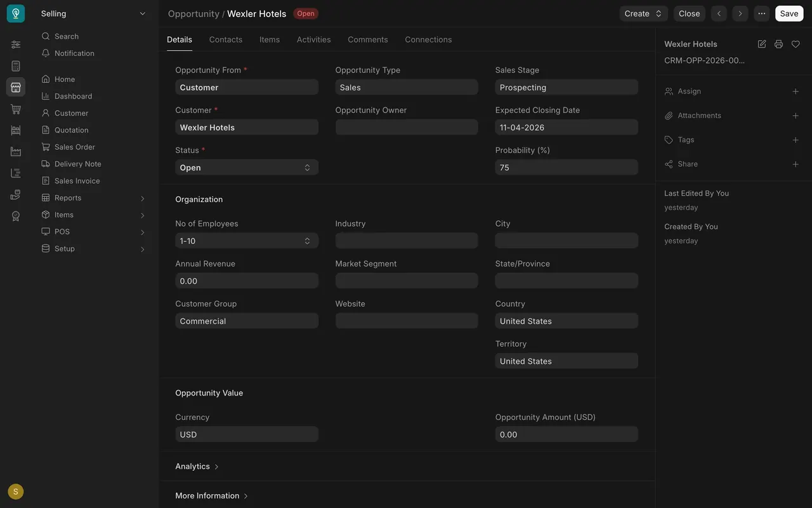Viewport: 812px width, 508px height.
Task: Click the print icon in the side panel
Action: click(778, 44)
